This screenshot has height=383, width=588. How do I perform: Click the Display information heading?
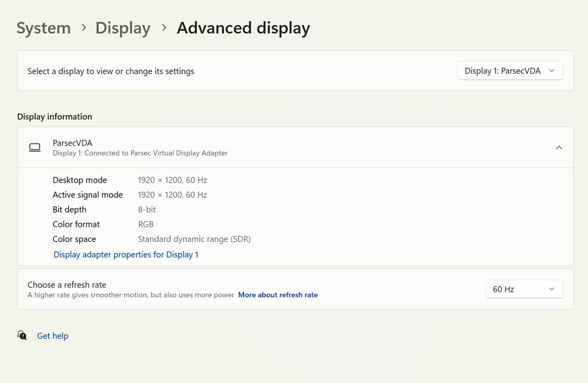coord(55,117)
